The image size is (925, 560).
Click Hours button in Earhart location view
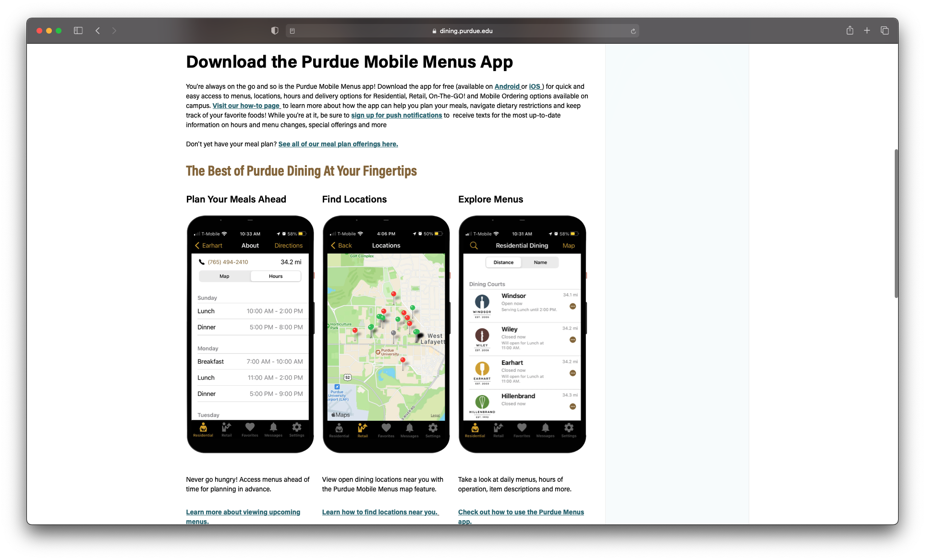coord(276,276)
